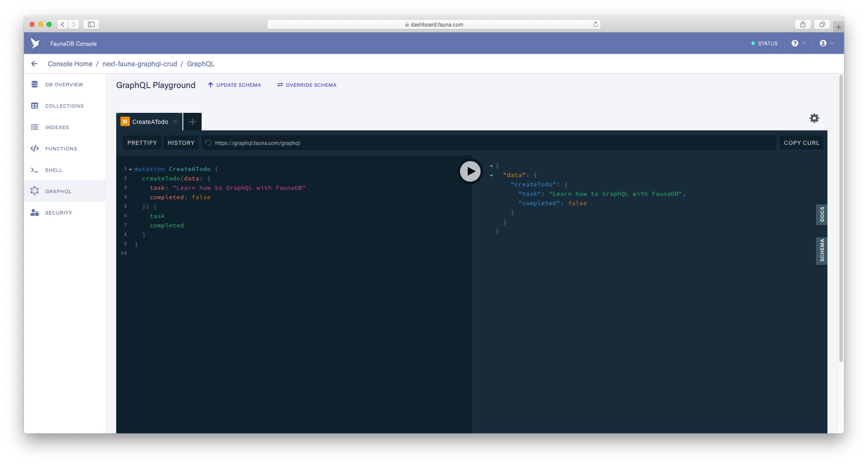Open the DOCS side panel
This screenshot has width=868, height=465.
(x=821, y=215)
